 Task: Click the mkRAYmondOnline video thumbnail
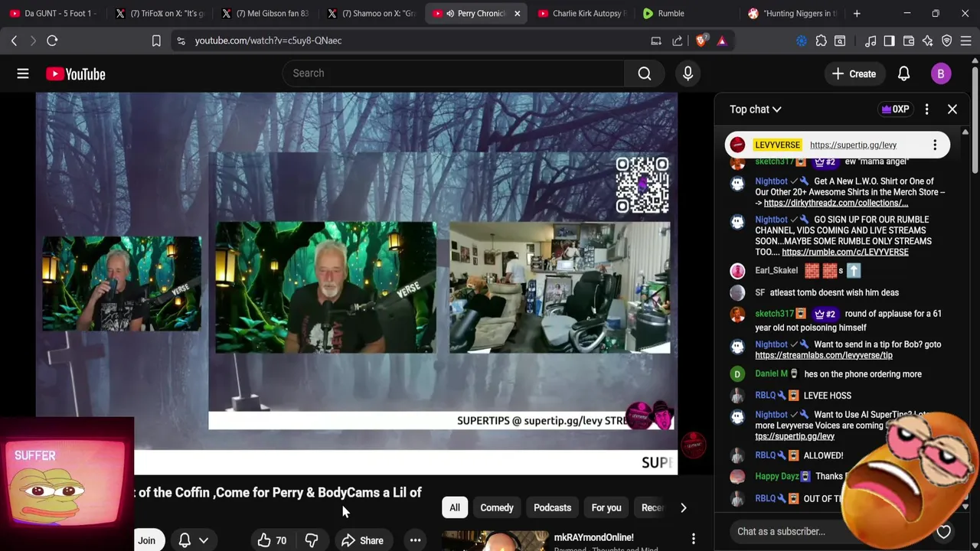(x=495, y=540)
